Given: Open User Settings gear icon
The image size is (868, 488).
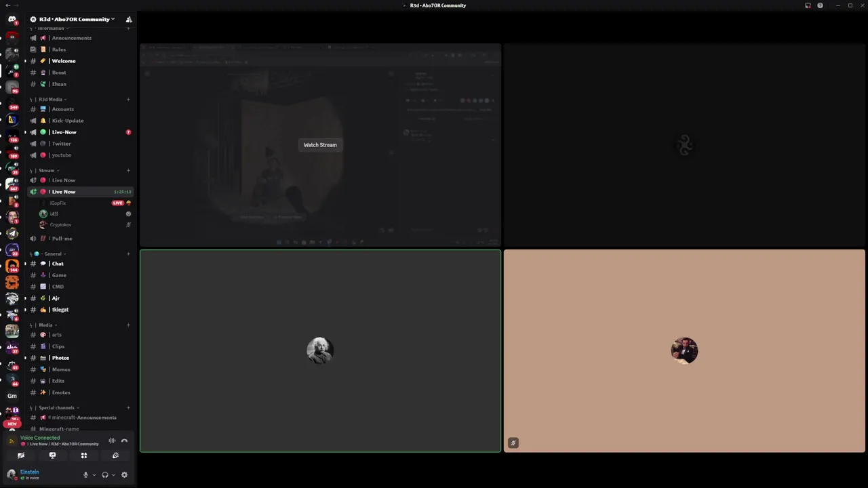Looking at the screenshot, I should [124, 475].
